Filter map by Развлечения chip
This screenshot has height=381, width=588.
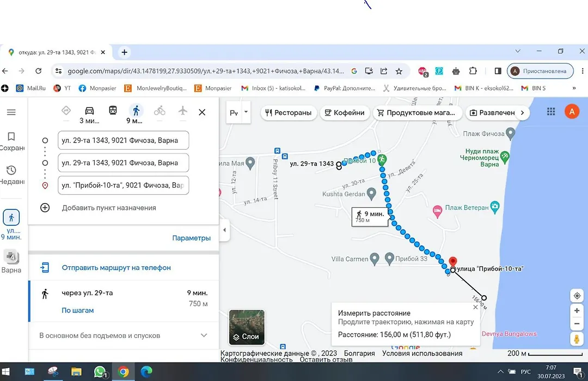[x=492, y=113]
